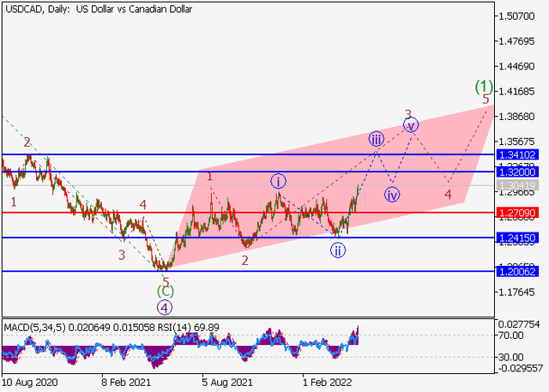Click the MACD(5,34,5) indicator title
This screenshot has width=549, height=392.
pos(33,326)
